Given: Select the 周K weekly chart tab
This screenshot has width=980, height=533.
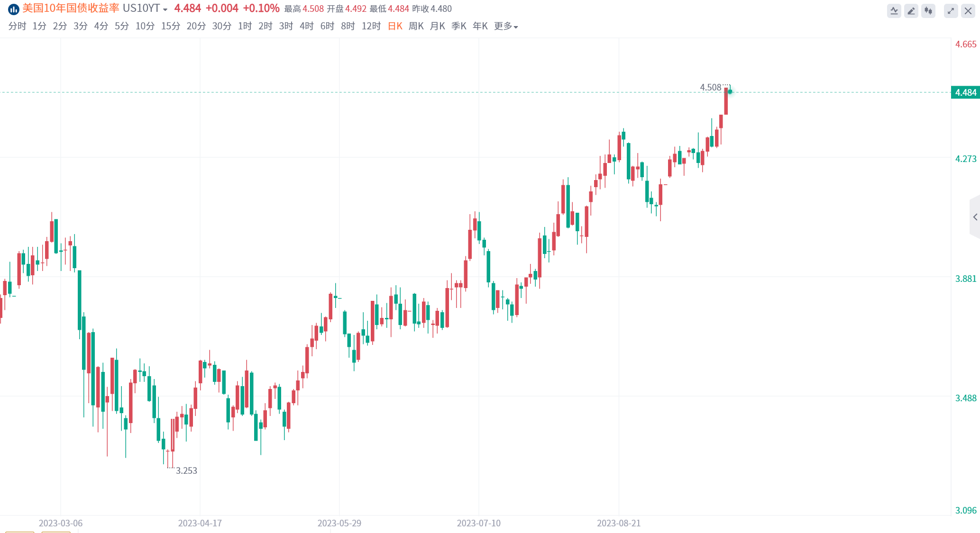Looking at the screenshot, I should 416,27.
